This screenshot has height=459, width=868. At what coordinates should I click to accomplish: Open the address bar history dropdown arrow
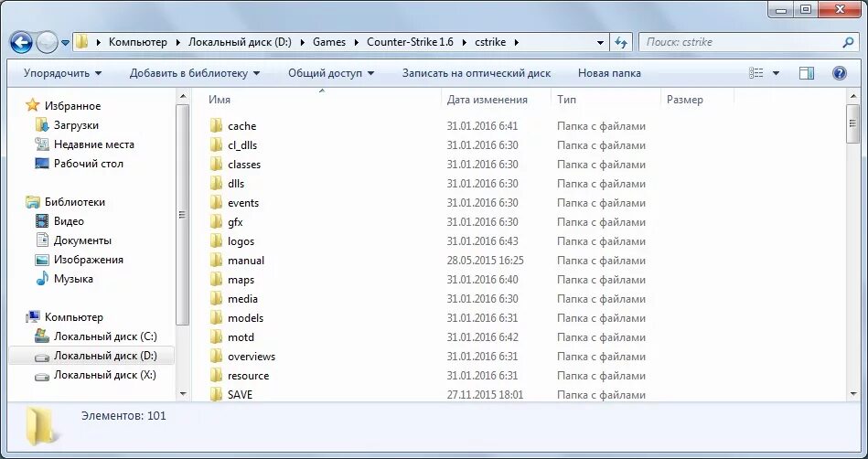click(x=600, y=43)
